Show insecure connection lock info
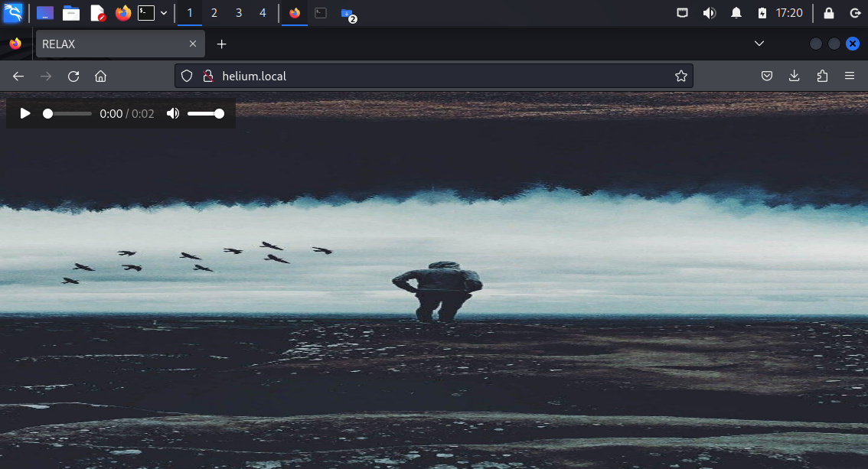This screenshot has width=868, height=469. tap(206, 76)
